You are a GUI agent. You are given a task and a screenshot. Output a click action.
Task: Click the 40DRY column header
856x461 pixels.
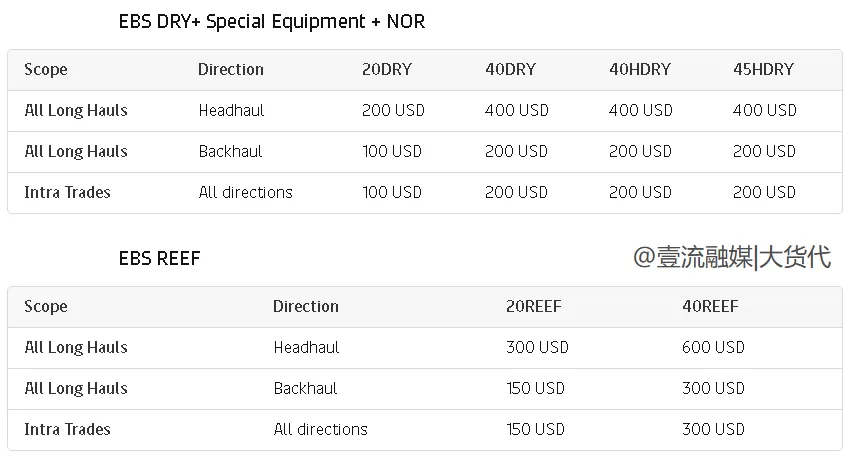tap(510, 70)
